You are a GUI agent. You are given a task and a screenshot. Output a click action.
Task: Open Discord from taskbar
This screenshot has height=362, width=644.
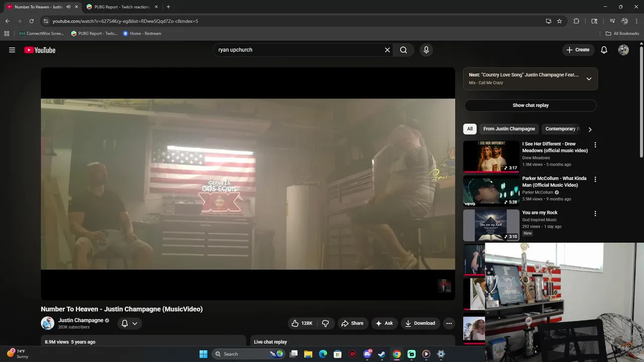[x=367, y=354]
